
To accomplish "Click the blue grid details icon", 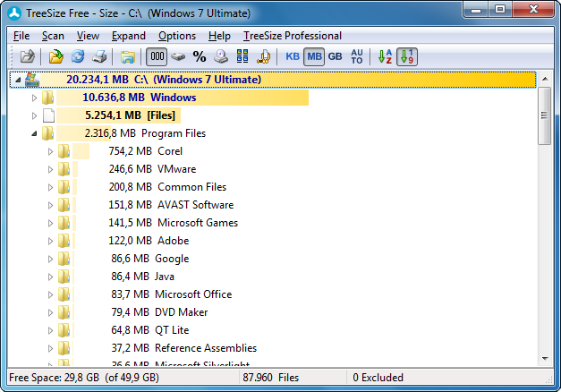I will (242, 56).
